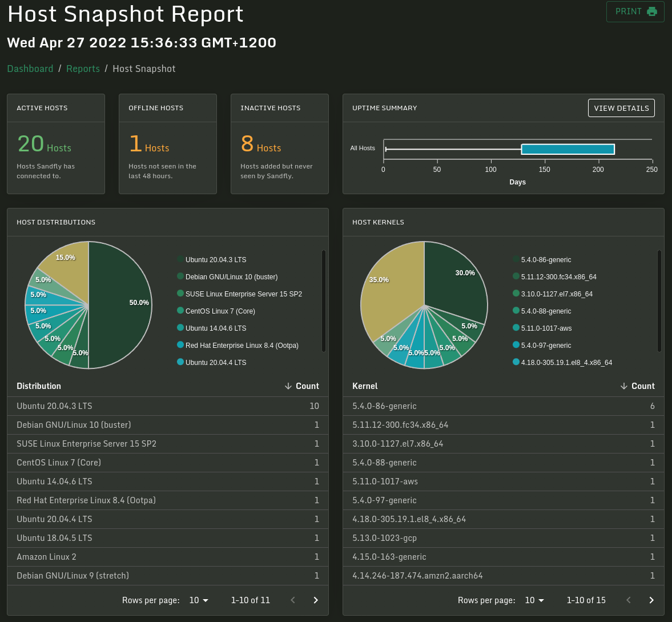
Task: Go to next page in Kernel table
Action: pos(651,600)
